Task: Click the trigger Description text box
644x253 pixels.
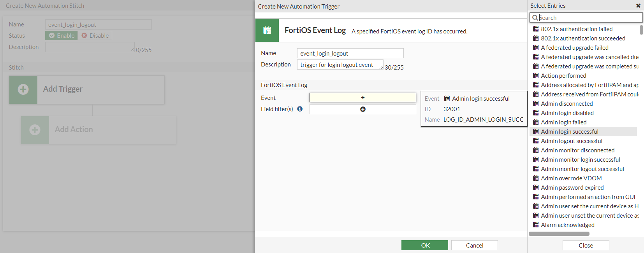Action: 340,65
